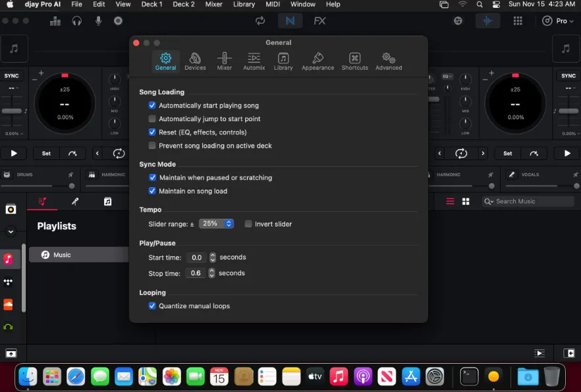Click the Start time value field
Screen dimensions: 581x392
click(197, 257)
